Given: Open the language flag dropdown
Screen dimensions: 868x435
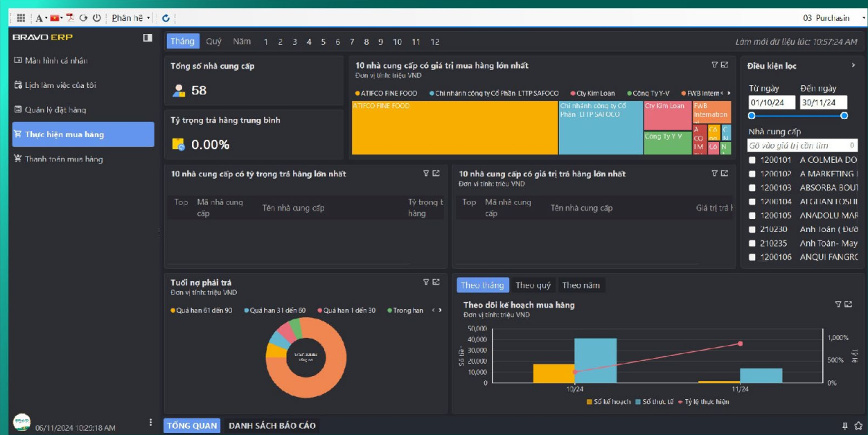Looking at the screenshot, I should click(57, 18).
